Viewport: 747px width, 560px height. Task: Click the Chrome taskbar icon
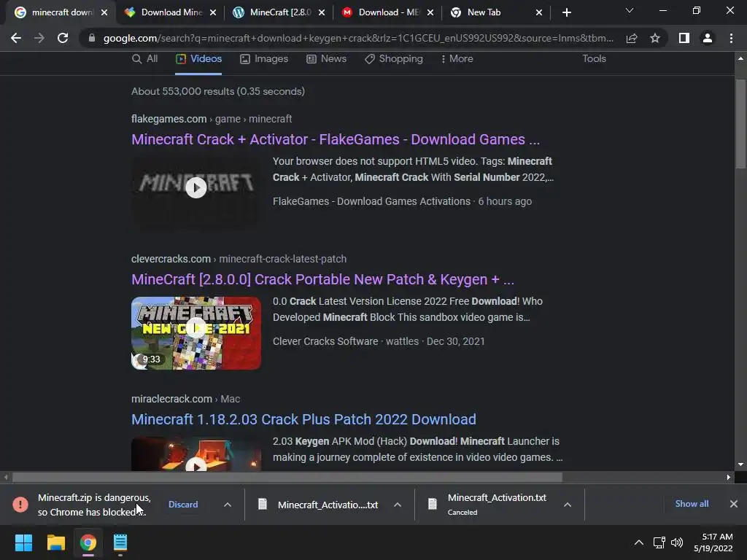pos(88,542)
